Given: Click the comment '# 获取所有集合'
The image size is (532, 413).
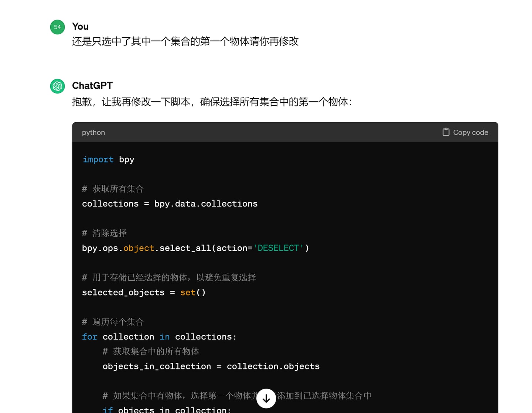Looking at the screenshot, I should 113,189.
